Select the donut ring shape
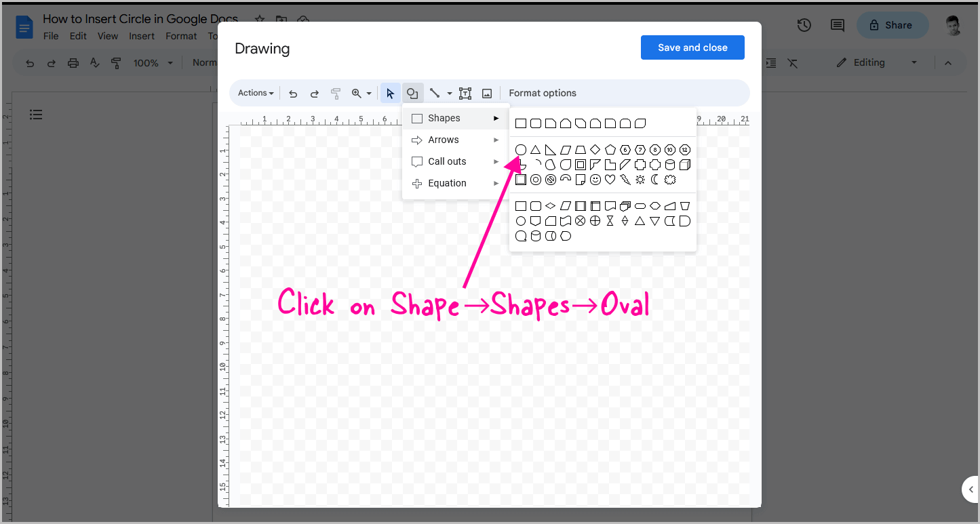 536,180
